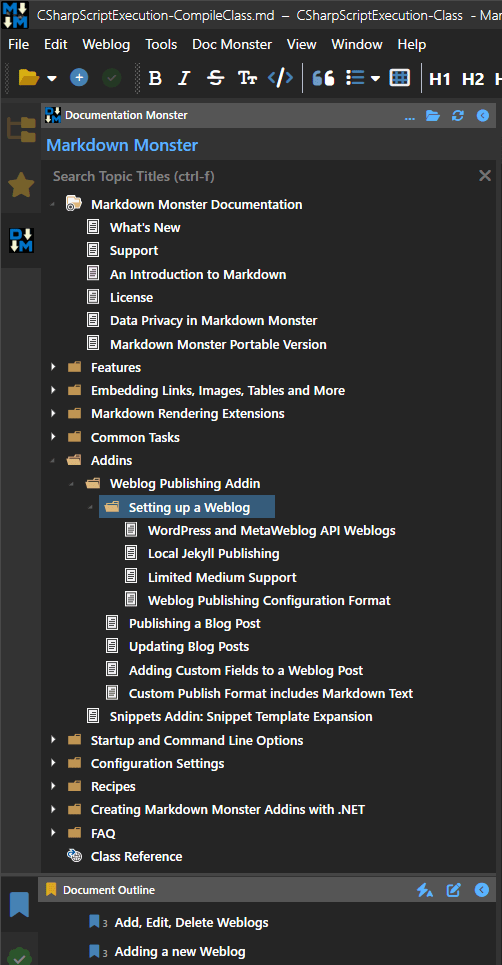Expand the Configuration Settings folder
This screenshot has height=965, width=502.
pos(53,763)
